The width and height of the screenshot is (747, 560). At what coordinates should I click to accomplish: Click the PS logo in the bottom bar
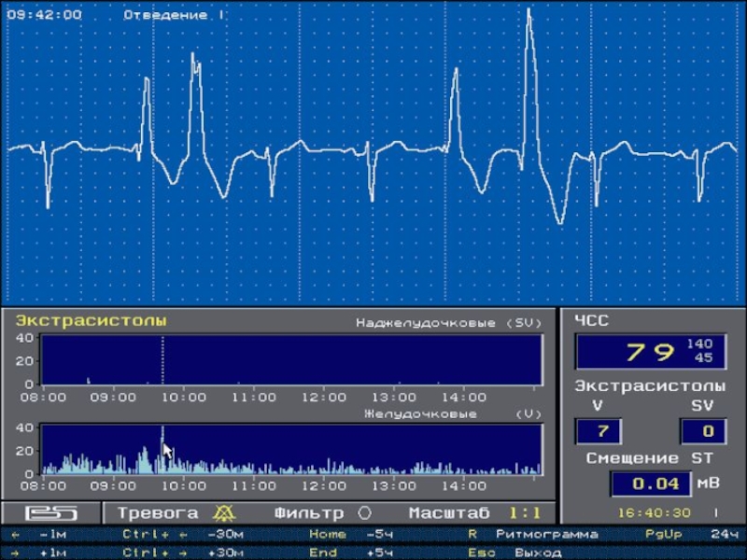[x=51, y=512]
